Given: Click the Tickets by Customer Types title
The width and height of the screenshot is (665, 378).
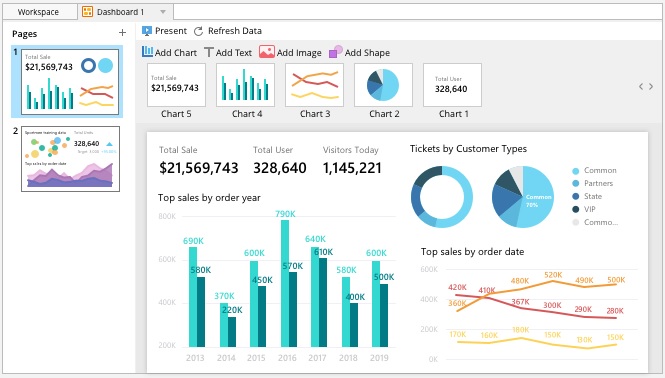Looking at the screenshot, I should coord(468,149).
